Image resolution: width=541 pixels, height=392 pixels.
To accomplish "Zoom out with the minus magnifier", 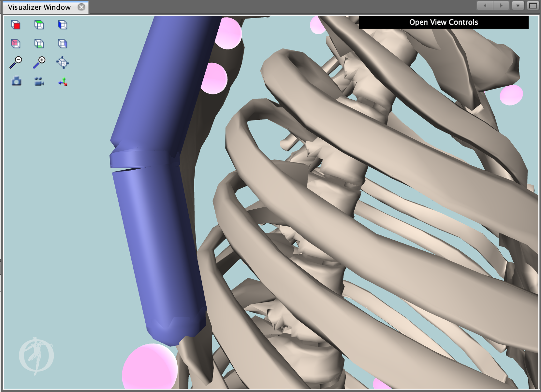I will click(16, 62).
